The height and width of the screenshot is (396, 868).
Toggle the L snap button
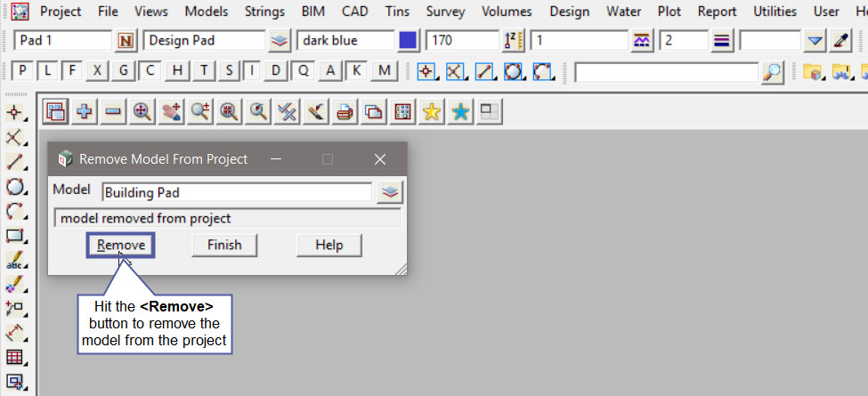coord(47,70)
